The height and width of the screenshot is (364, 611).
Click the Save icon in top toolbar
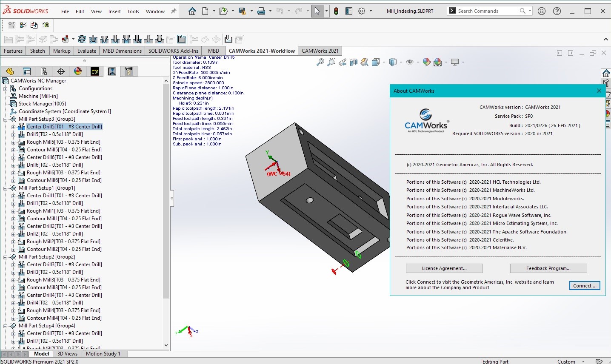pos(242,11)
